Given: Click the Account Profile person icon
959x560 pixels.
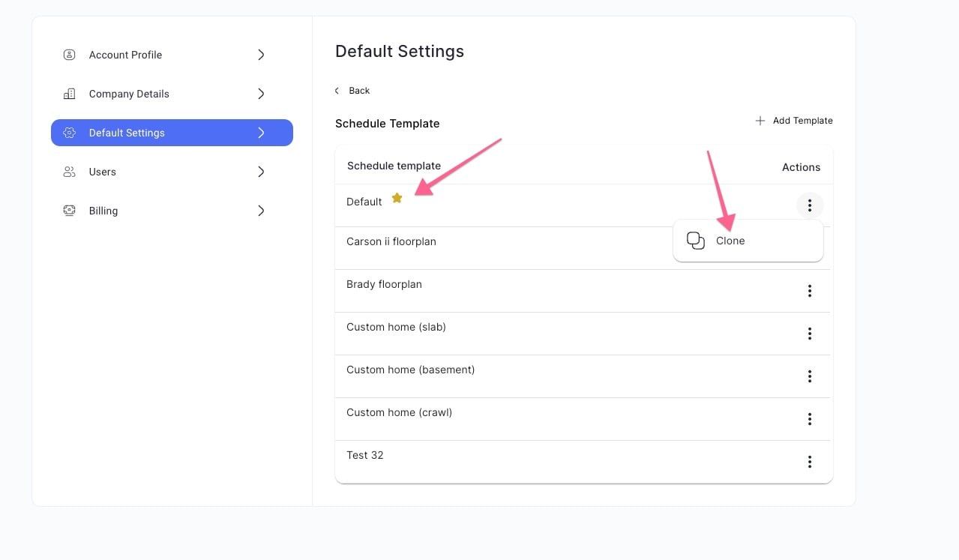Looking at the screenshot, I should coord(70,55).
